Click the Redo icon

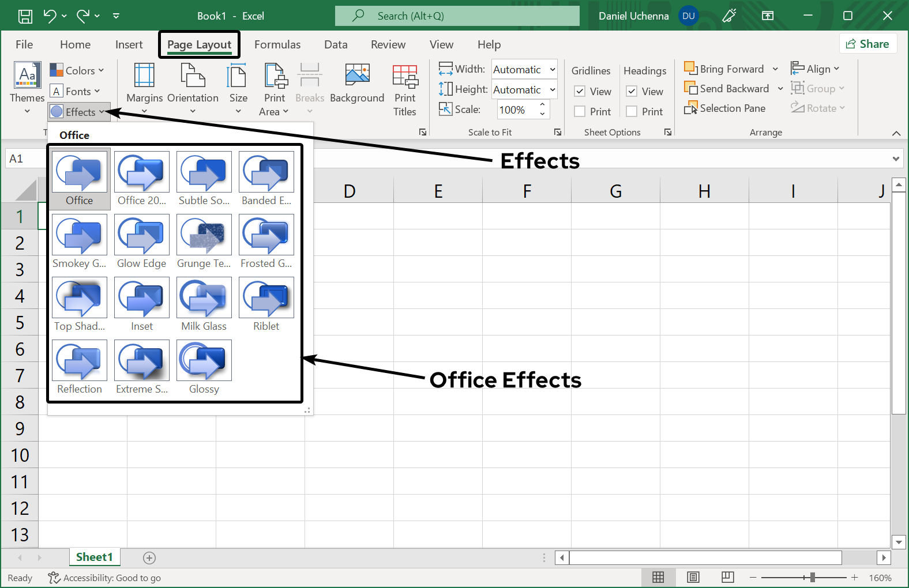click(x=83, y=16)
